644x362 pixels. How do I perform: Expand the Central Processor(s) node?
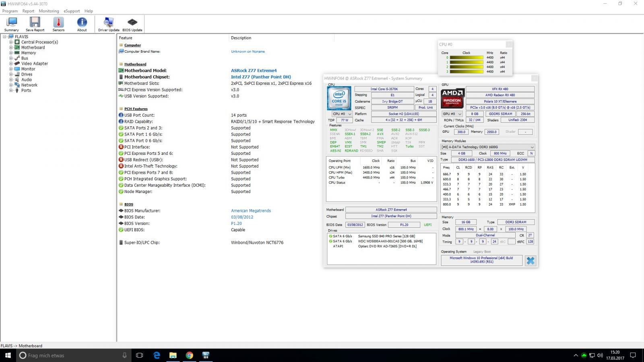(11, 42)
